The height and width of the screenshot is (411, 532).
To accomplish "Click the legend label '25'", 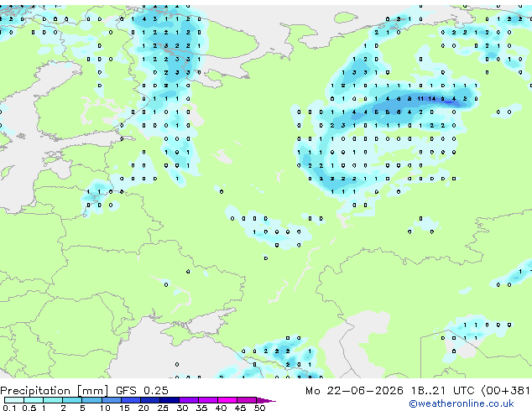I will coord(163,408).
